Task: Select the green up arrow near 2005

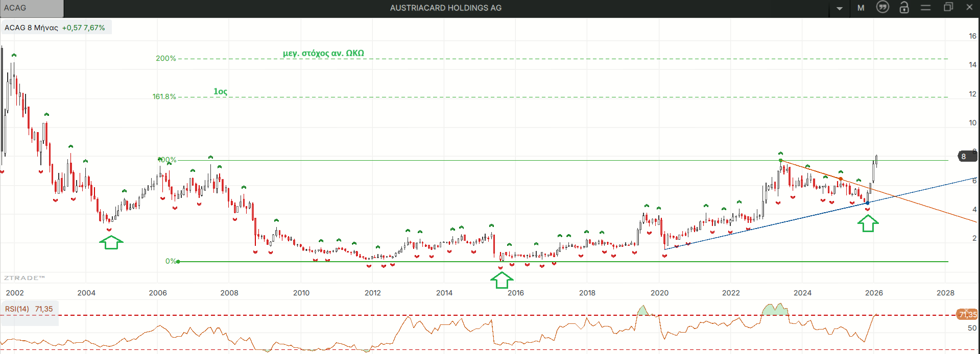Action: click(111, 242)
